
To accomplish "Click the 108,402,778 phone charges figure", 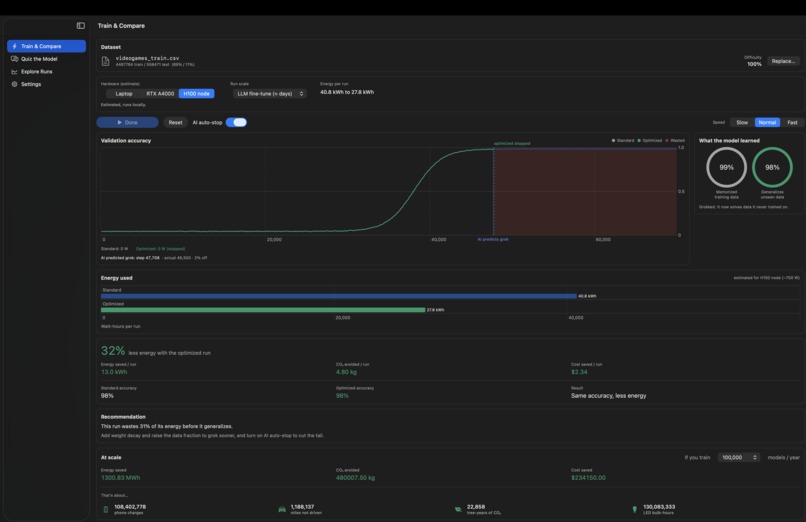I will 130,507.
